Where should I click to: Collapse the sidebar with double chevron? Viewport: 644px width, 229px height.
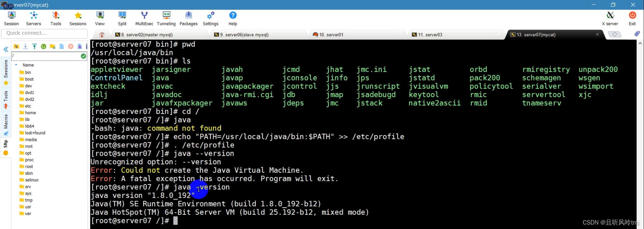tap(6, 49)
